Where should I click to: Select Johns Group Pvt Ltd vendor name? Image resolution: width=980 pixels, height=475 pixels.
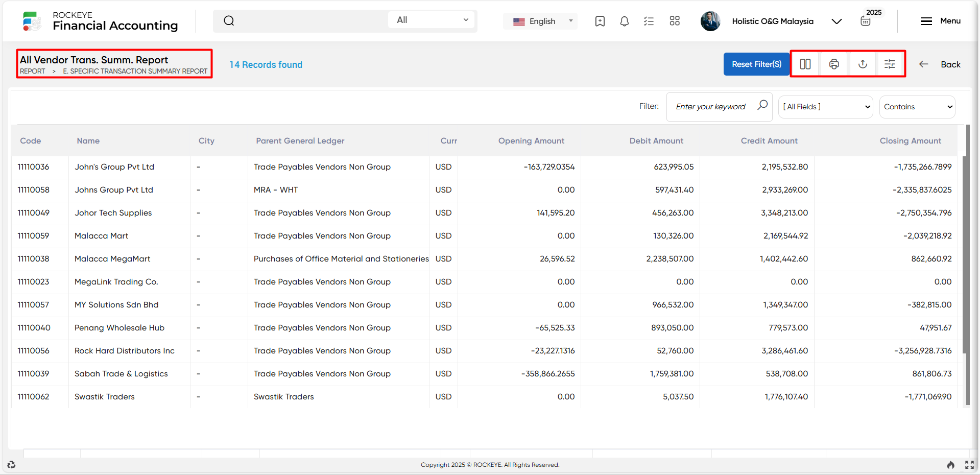(x=114, y=190)
